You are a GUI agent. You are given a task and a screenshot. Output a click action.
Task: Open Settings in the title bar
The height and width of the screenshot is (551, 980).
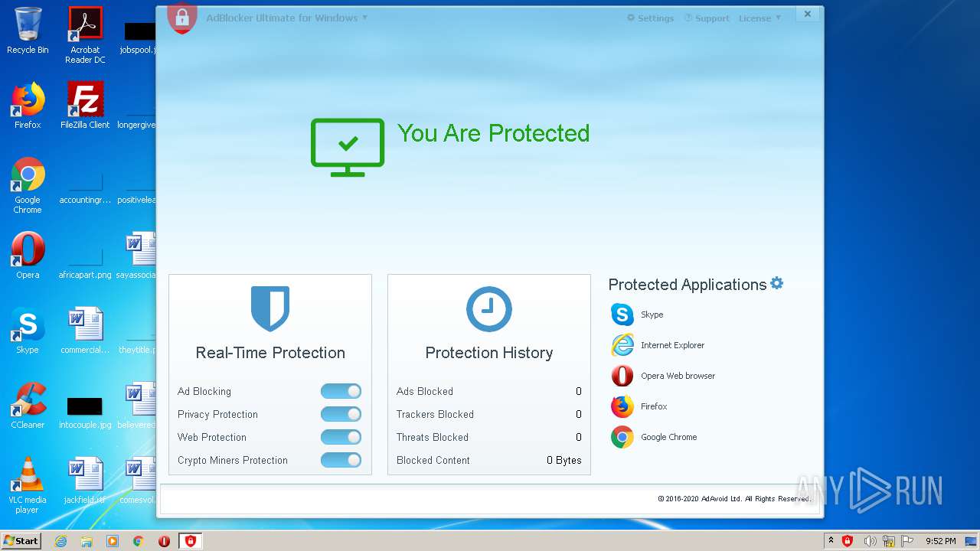point(650,18)
